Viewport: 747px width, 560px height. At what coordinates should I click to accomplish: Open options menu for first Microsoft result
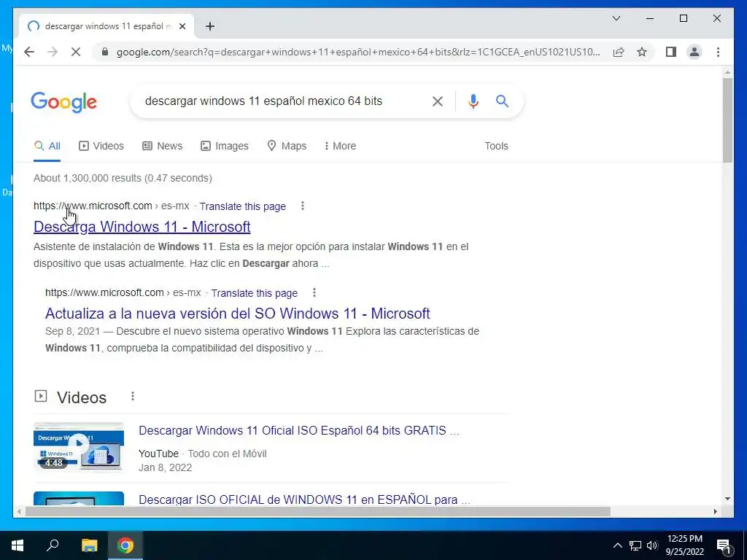pyautogui.click(x=303, y=206)
